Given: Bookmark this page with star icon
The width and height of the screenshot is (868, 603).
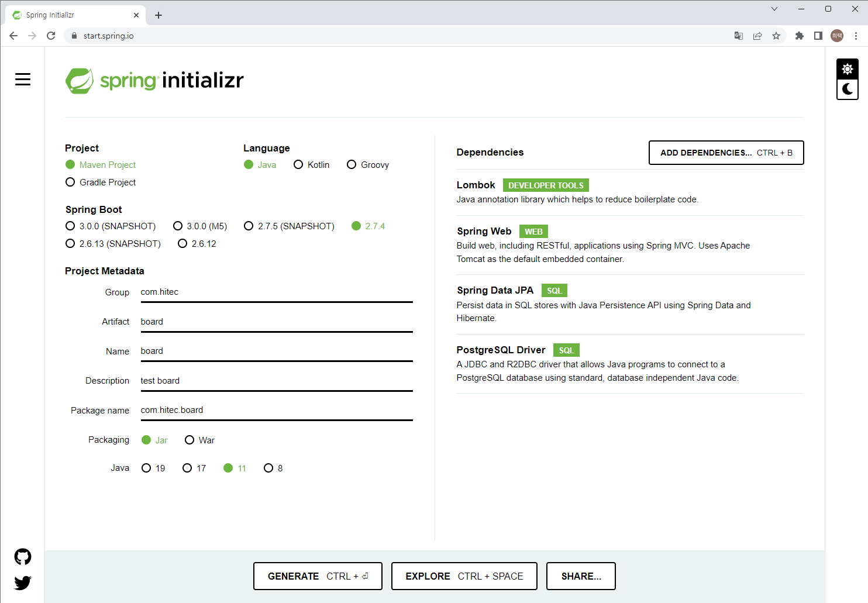Looking at the screenshot, I should 776,36.
